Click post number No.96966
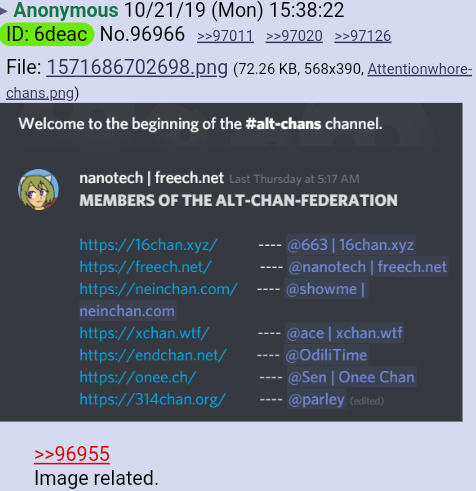The width and height of the screenshot is (476, 491). [x=142, y=34]
